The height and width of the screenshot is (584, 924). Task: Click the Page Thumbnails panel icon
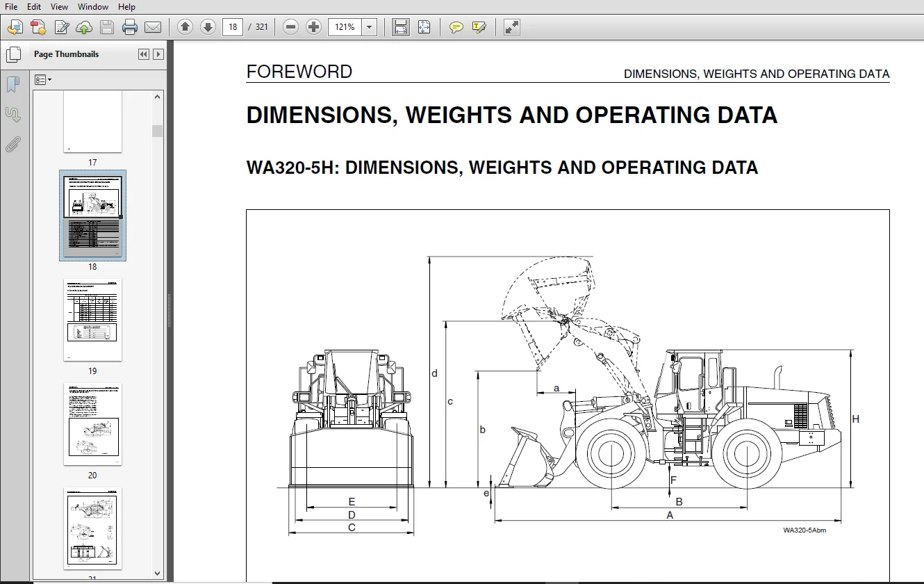click(13, 54)
